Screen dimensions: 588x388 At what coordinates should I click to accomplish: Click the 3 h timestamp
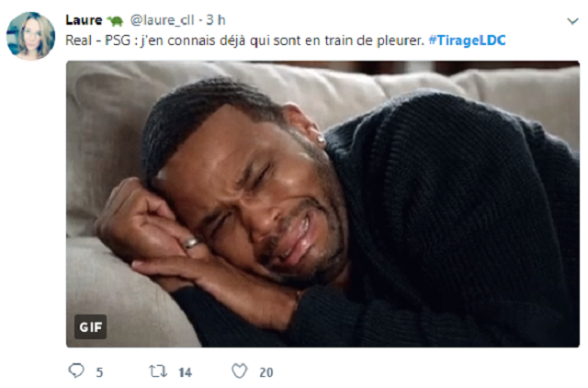tap(216, 20)
